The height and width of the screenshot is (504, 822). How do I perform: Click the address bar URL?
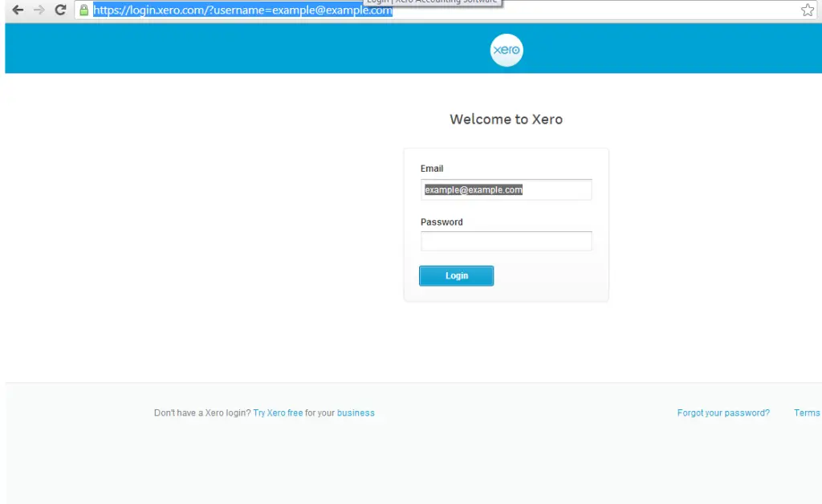pyautogui.click(x=242, y=10)
